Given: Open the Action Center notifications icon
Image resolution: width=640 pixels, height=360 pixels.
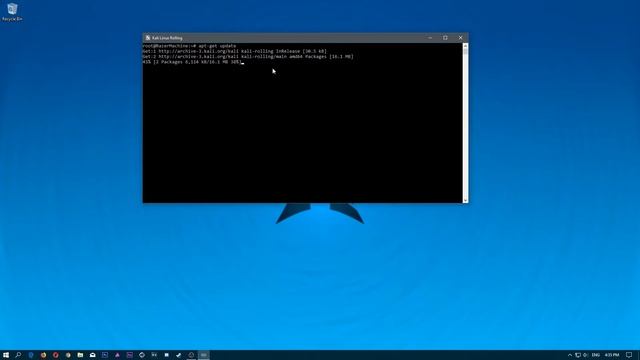Looking at the screenshot, I should (x=629, y=355).
